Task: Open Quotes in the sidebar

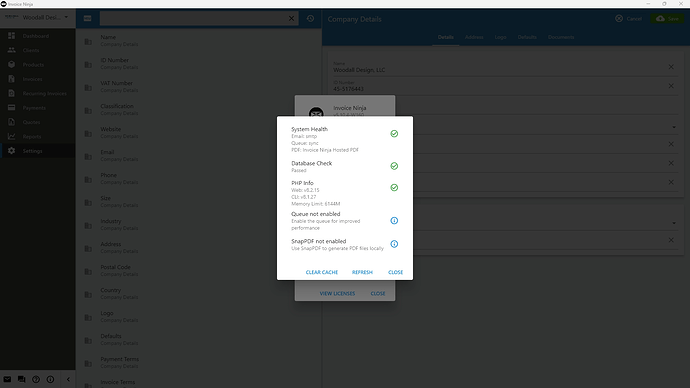Action: [x=38, y=122]
